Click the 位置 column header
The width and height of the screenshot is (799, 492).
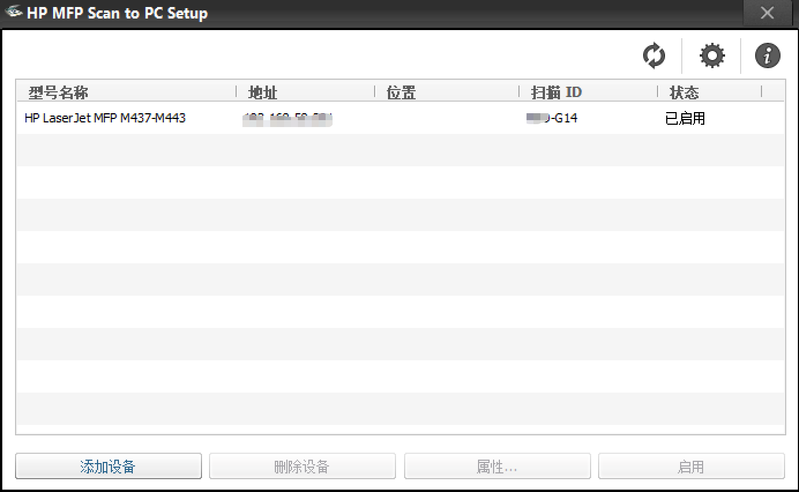click(401, 93)
